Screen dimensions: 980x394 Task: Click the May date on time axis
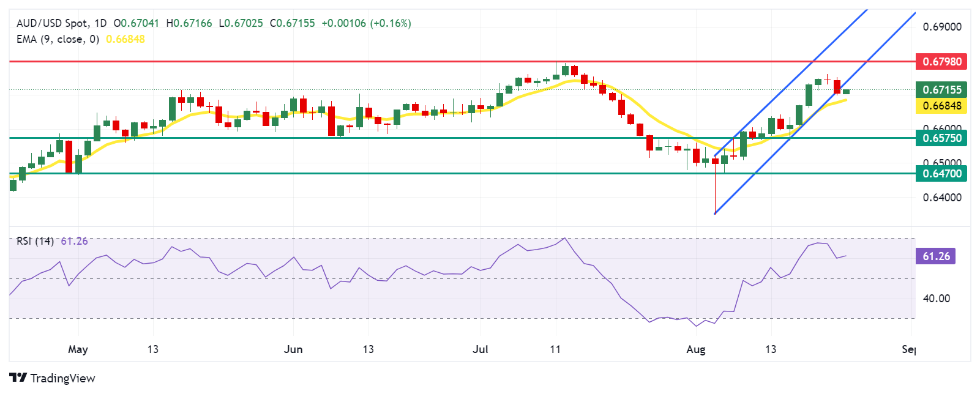(78, 349)
